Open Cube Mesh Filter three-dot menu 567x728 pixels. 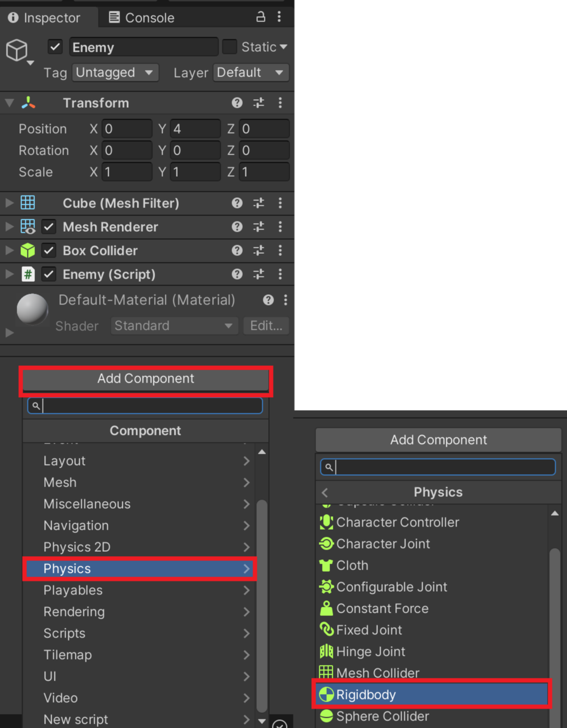[280, 203]
